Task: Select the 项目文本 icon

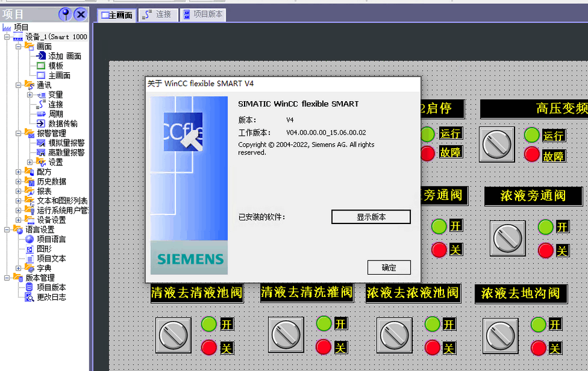Action: (x=29, y=259)
